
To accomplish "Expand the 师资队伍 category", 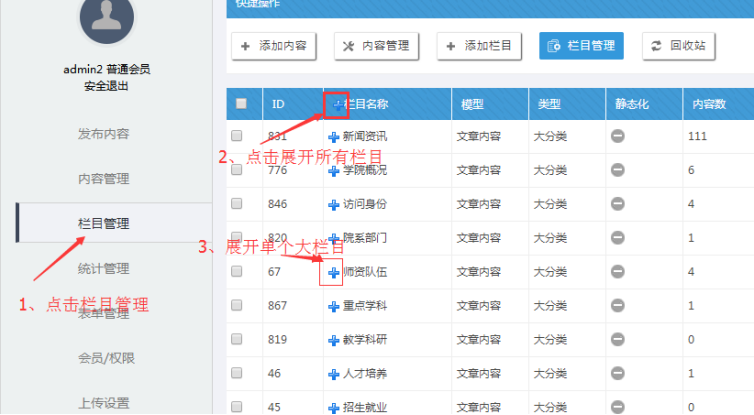I will click(x=334, y=272).
